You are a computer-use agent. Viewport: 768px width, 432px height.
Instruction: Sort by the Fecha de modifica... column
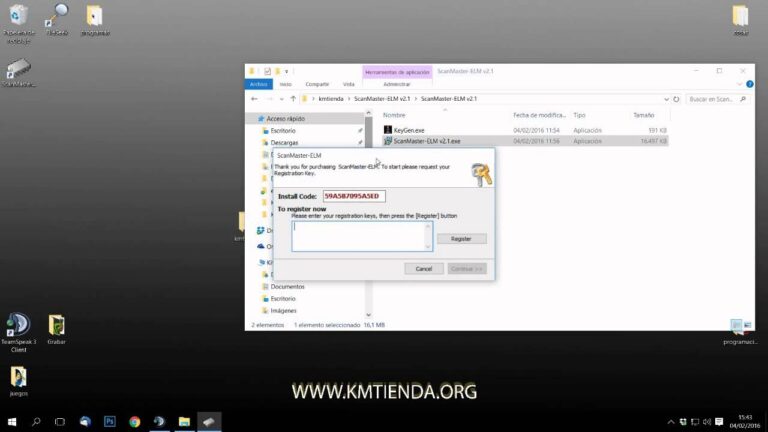tap(539, 115)
